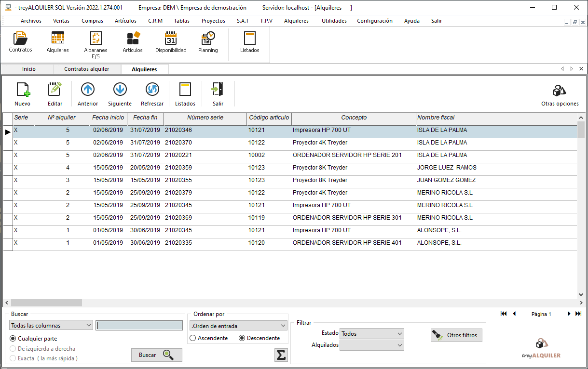The image size is (588, 369).
Task: Open the Utilidades menu
Action: click(334, 21)
